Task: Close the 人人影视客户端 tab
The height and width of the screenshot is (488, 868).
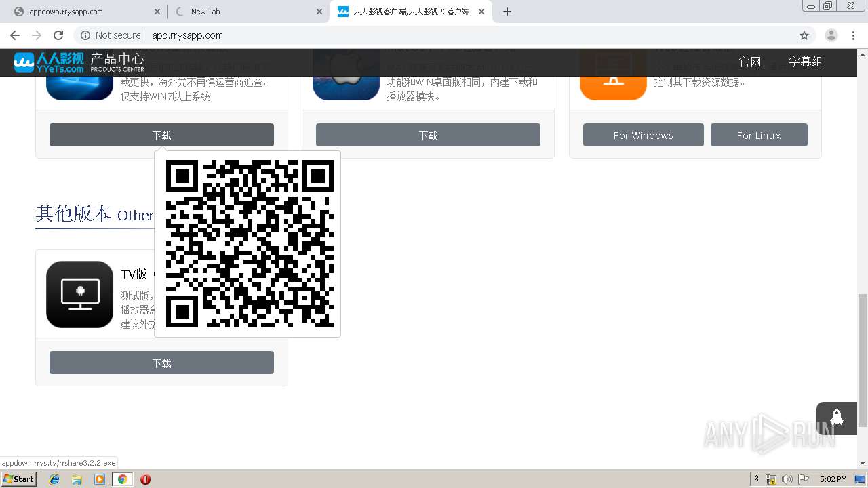Action: pyautogui.click(x=481, y=12)
